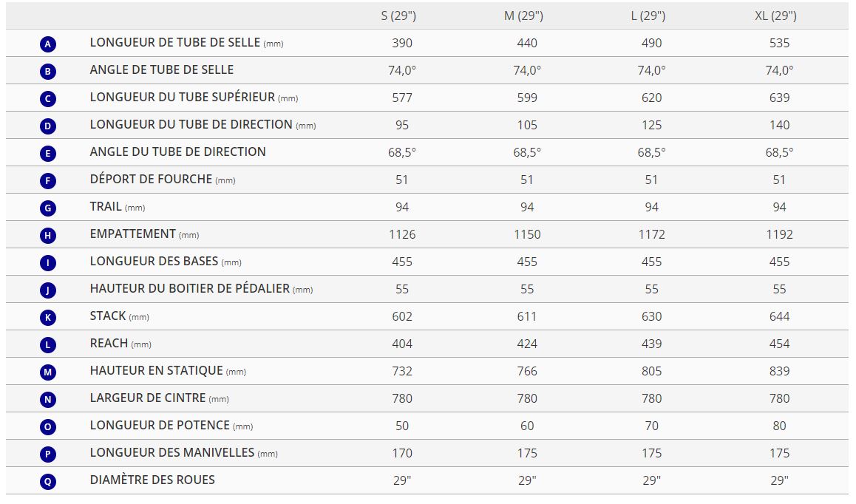The image size is (856, 504).
Task: Click the blue A letter badge
Action: point(48,44)
